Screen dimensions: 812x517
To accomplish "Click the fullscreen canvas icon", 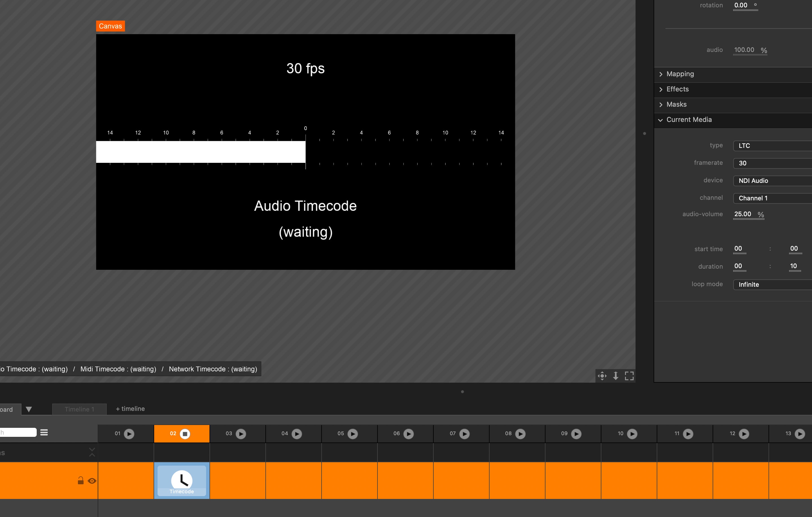I will (629, 376).
